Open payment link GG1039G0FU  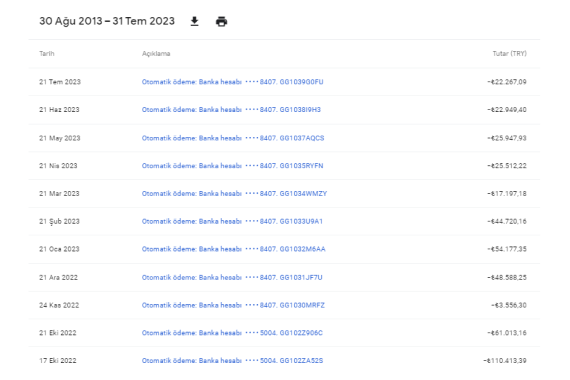(232, 82)
